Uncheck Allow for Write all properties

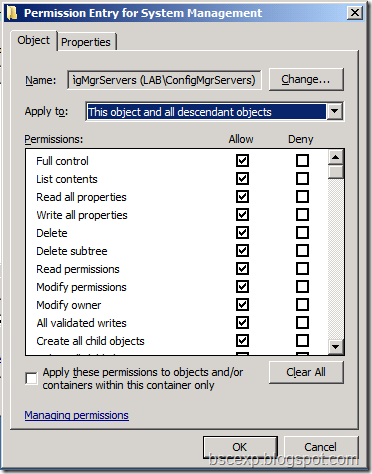coord(242,215)
